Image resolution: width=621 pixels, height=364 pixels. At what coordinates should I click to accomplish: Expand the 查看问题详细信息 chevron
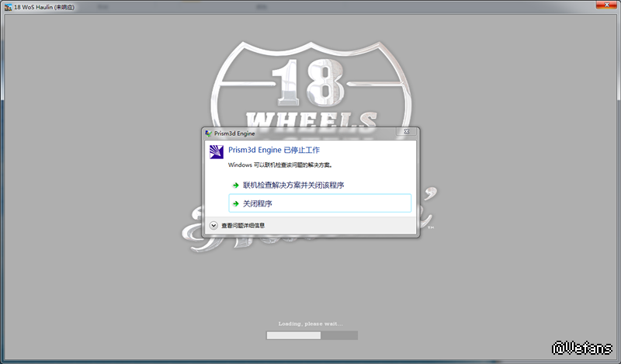point(213,225)
